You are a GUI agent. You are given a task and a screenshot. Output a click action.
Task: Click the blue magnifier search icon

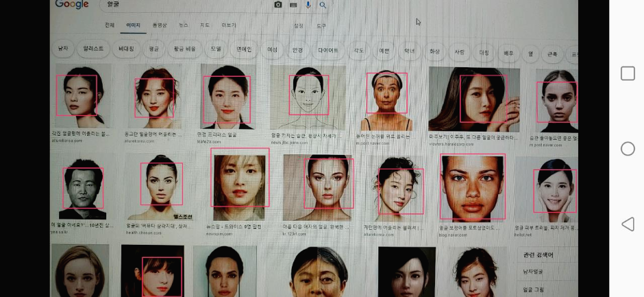click(323, 5)
